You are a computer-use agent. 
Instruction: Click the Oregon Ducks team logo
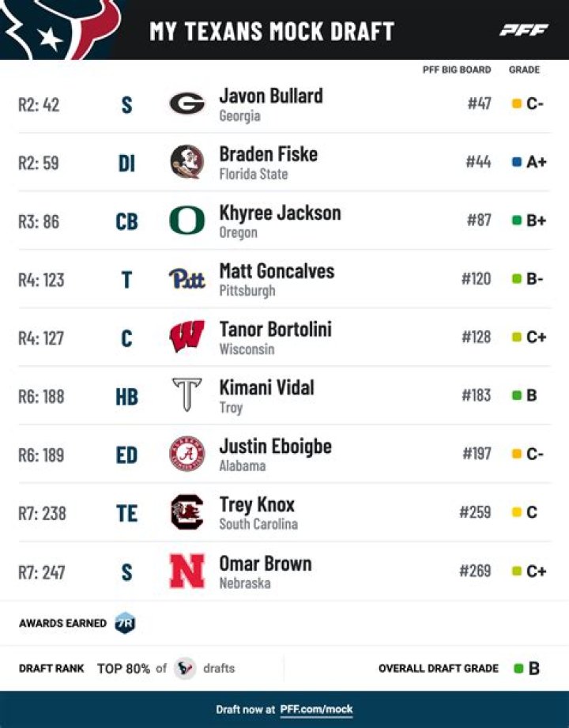pos(187,221)
